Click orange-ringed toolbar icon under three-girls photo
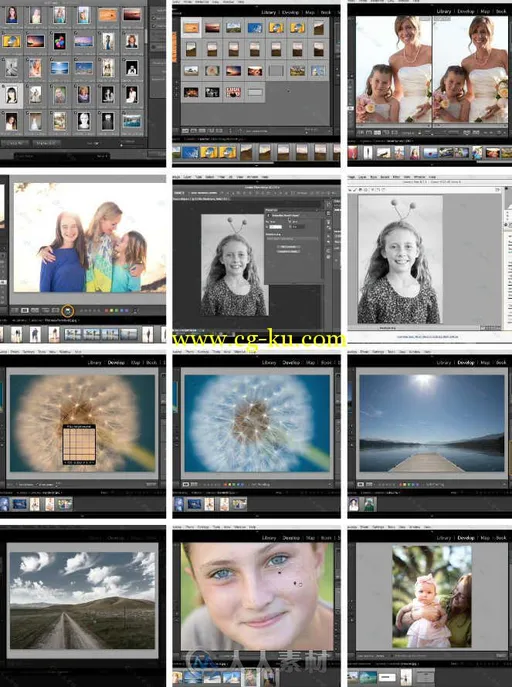 [x=67, y=311]
